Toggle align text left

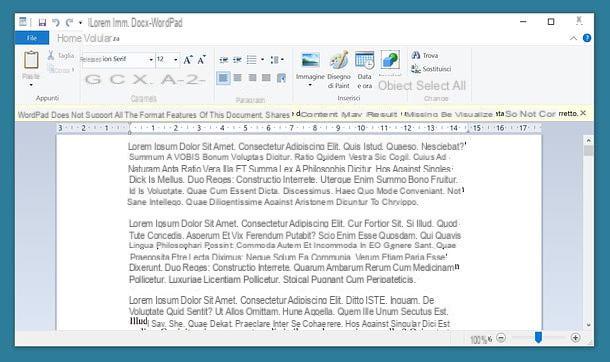pyautogui.click(x=223, y=78)
